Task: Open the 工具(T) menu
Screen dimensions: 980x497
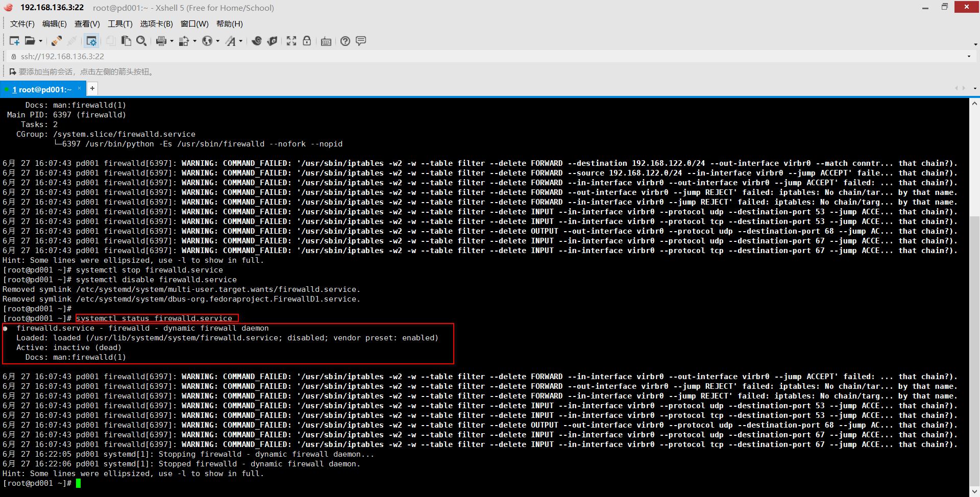Action: point(120,24)
